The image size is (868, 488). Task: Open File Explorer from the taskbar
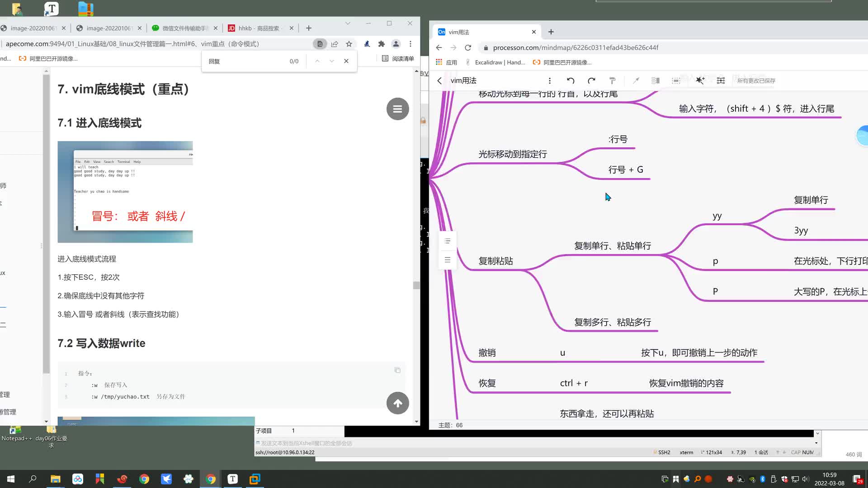(x=55, y=479)
